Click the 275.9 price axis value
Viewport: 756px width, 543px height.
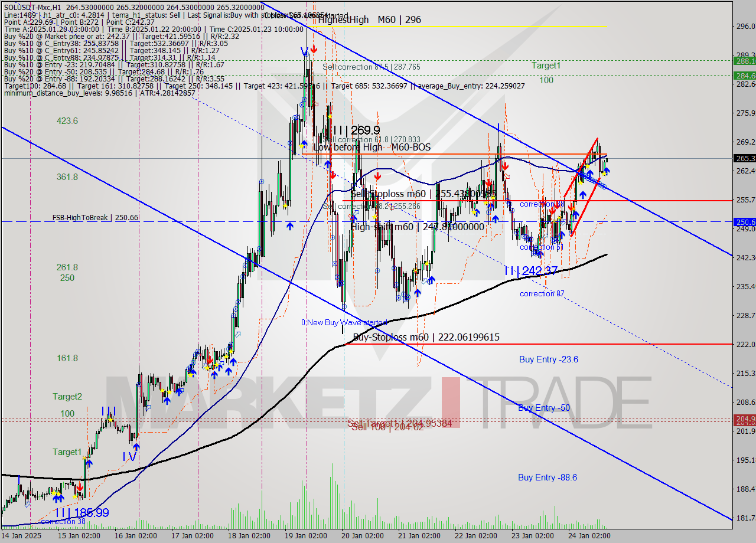(x=745, y=113)
